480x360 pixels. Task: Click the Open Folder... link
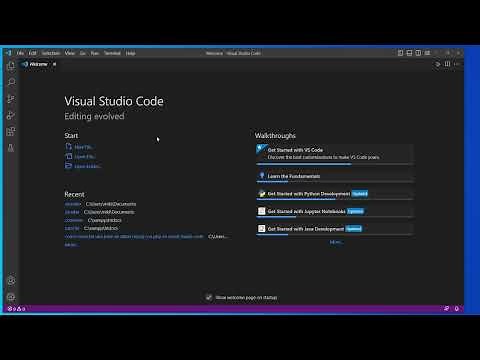pos(83,166)
